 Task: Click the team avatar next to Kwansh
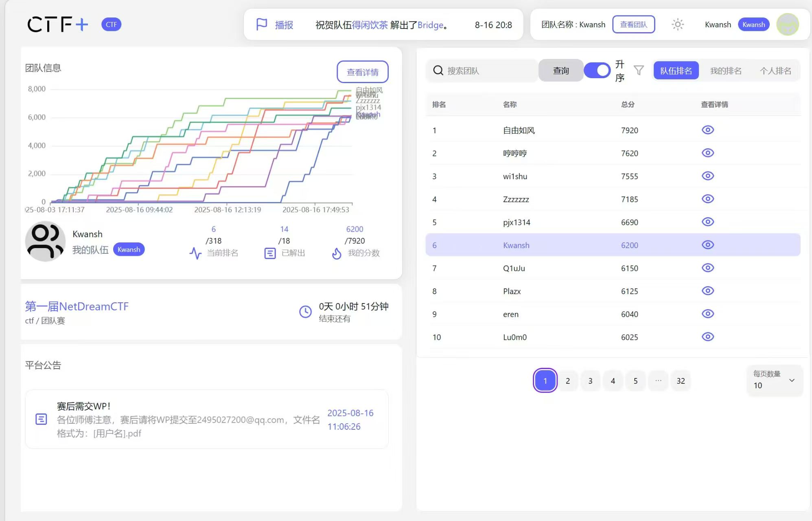click(45, 241)
